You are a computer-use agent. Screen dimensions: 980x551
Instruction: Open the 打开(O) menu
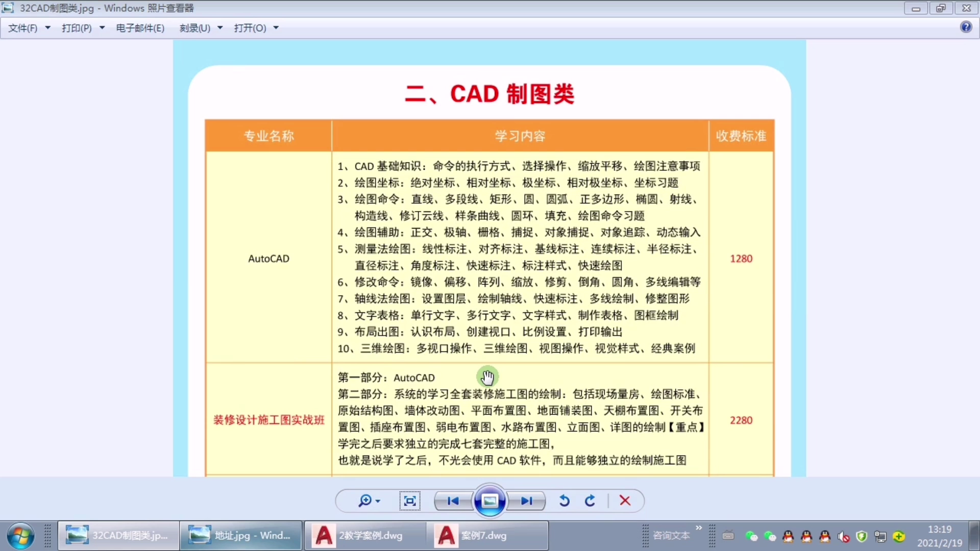(250, 28)
